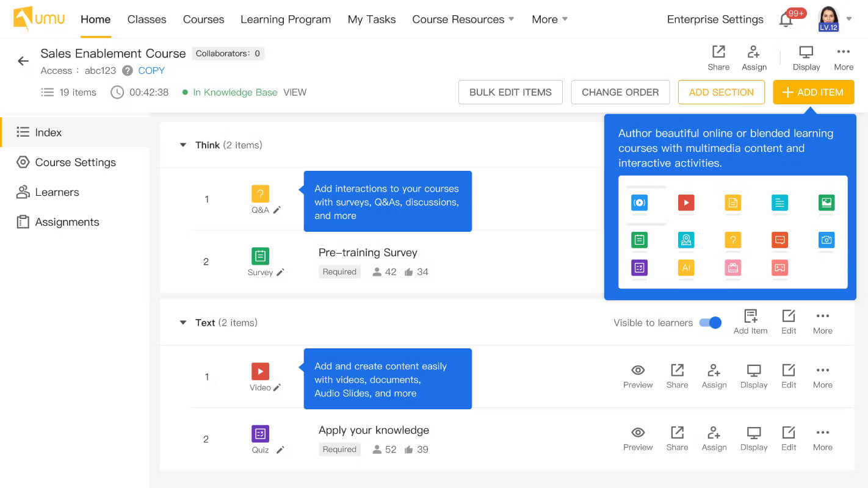Viewport: 868px width, 488px height.
Task: Click Display for the Apply your knowledge quiz
Action: (x=754, y=439)
